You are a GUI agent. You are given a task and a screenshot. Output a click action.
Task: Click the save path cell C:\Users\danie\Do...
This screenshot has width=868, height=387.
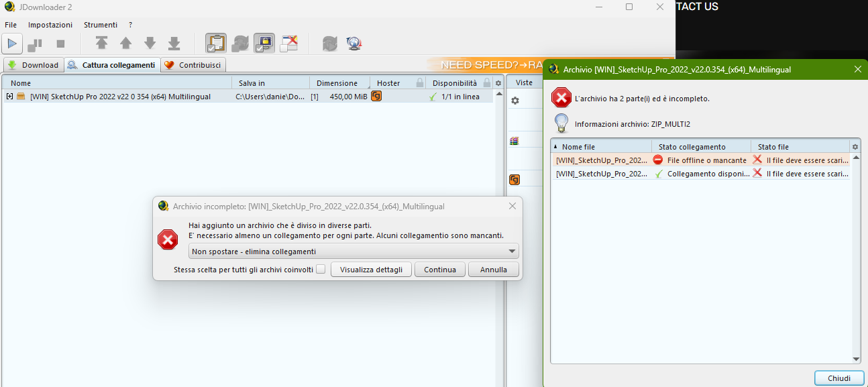pos(270,97)
